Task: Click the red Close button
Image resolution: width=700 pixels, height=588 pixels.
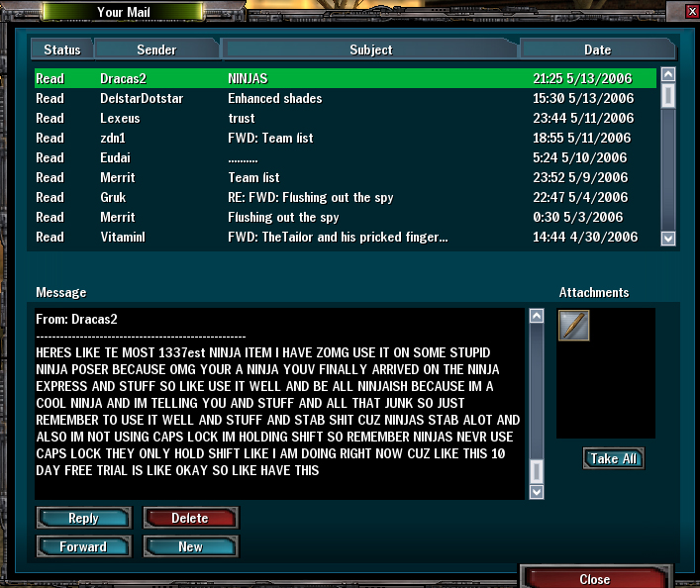Action: 596,578
